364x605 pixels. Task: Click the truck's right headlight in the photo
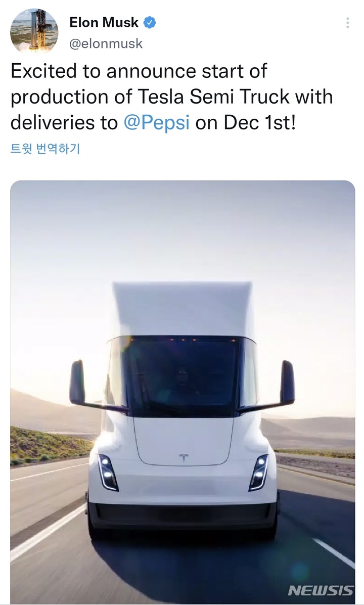[259, 473]
